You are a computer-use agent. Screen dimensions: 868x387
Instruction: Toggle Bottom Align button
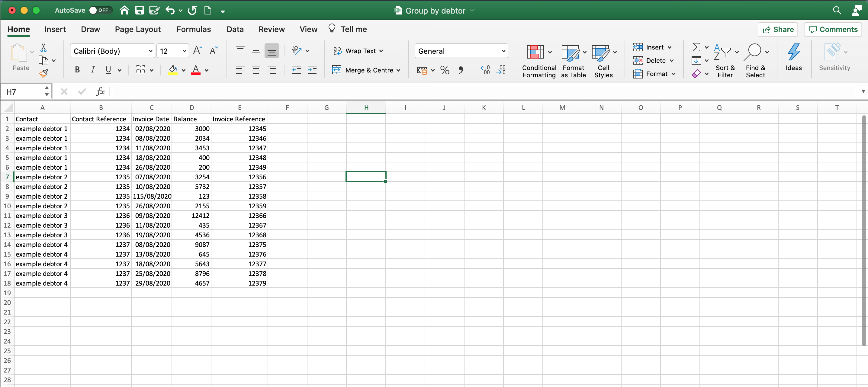tap(272, 50)
